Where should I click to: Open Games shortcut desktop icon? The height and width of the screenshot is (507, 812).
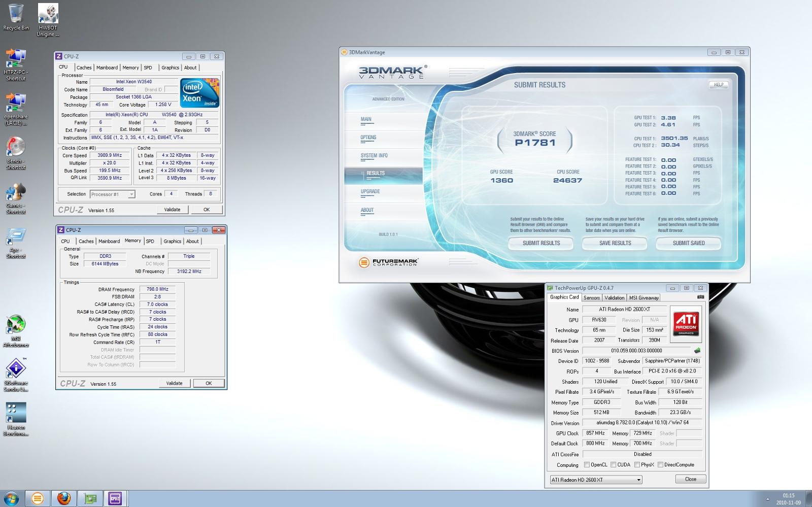(16, 198)
